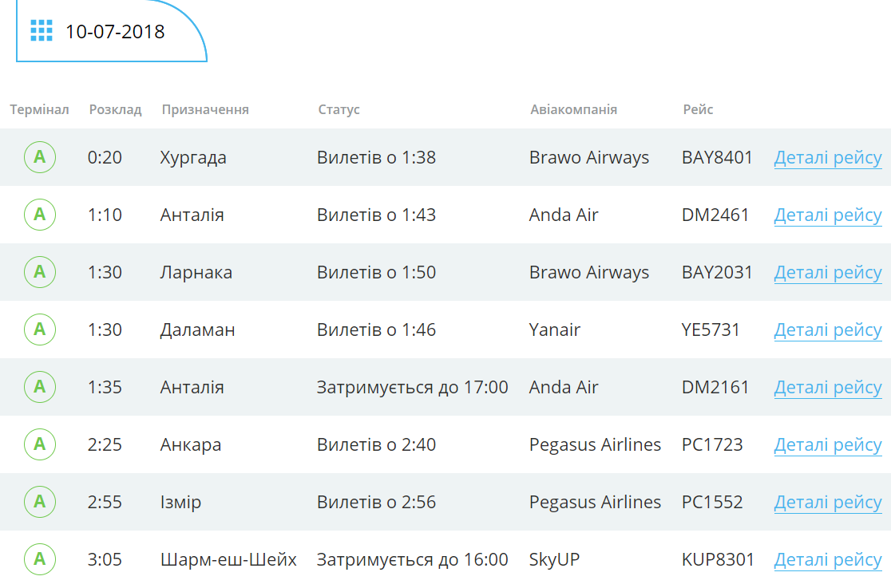Click the terminal A badge for Шарм-еш-Шейх flight
Screen dimensions: 891x588
coord(40,559)
